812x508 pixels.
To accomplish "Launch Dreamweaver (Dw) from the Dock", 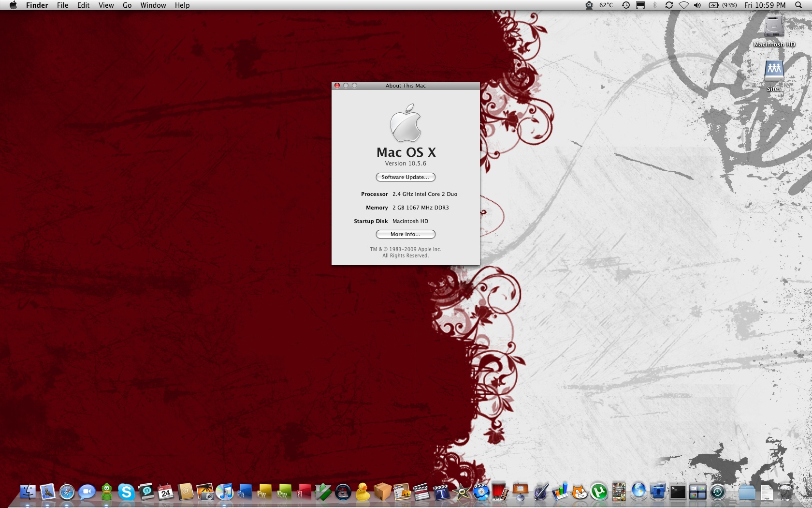I will point(284,492).
